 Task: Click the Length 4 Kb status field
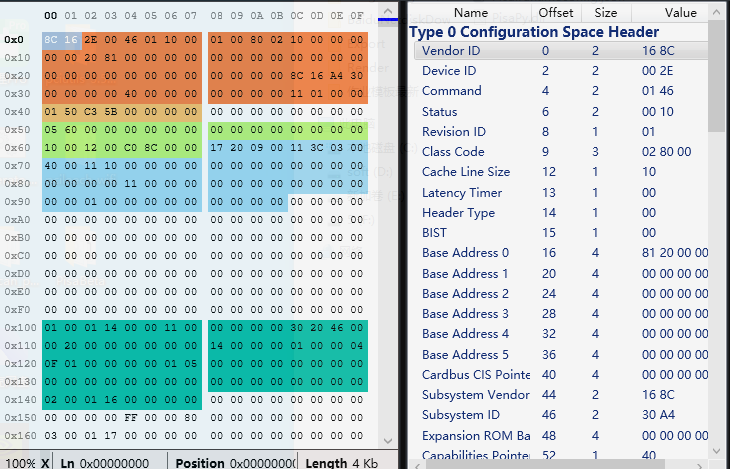pyautogui.click(x=341, y=463)
